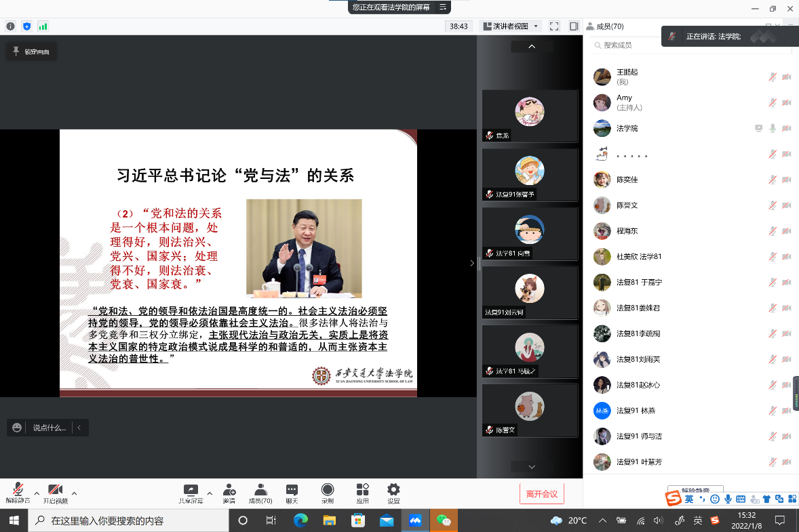This screenshot has height=532, width=799.
Task: Click the meeting info icon
Action: 10,26
